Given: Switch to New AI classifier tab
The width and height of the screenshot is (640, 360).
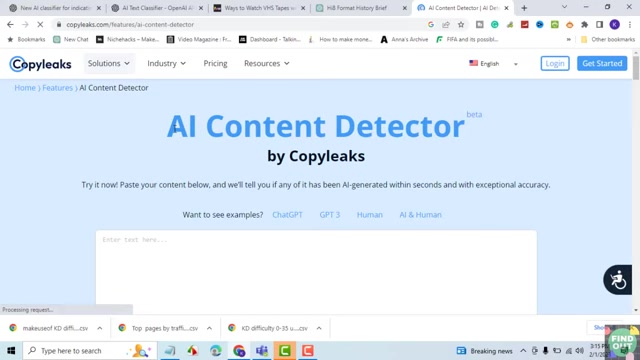Looking at the screenshot, I should [x=55, y=8].
